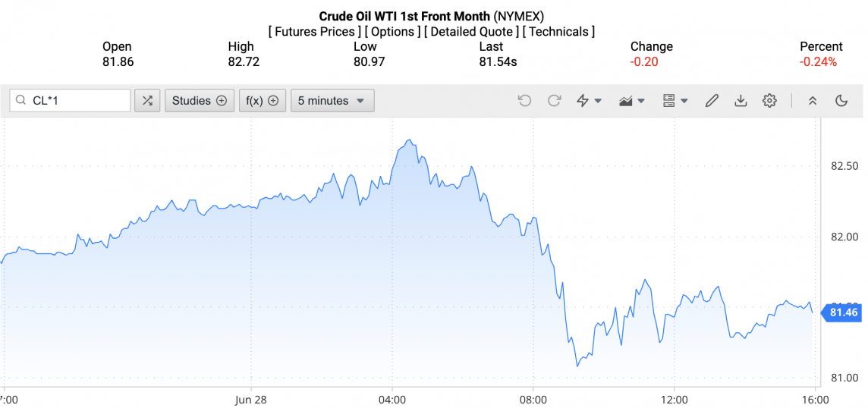
Task: Add an f(x) expression
Action: 262,101
